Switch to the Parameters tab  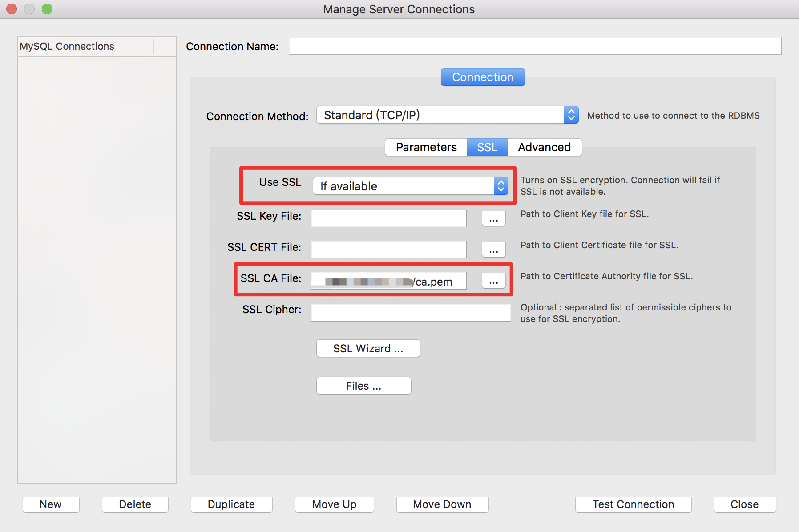[x=426, y=147]
